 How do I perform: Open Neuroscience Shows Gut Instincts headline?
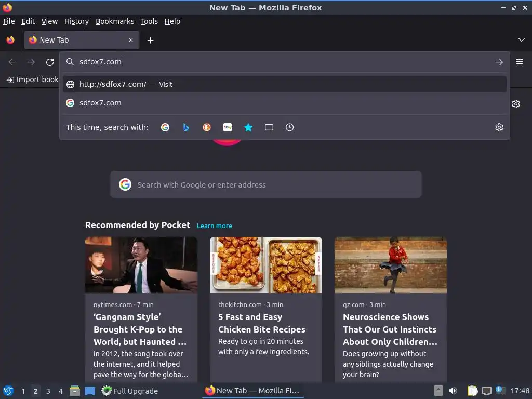click(390, 329)
